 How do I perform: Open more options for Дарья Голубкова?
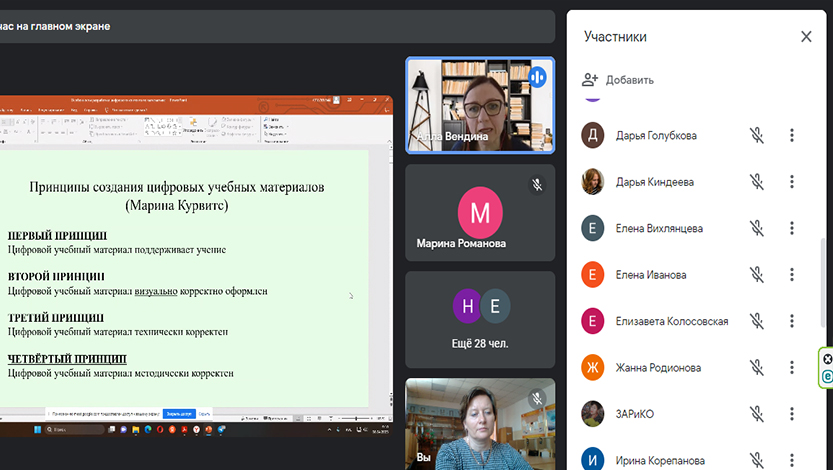pos(791,136)
